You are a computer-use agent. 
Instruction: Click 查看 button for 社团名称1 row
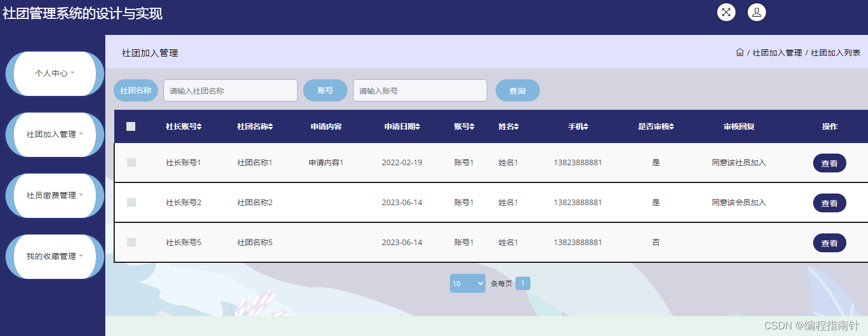(830, 163)
